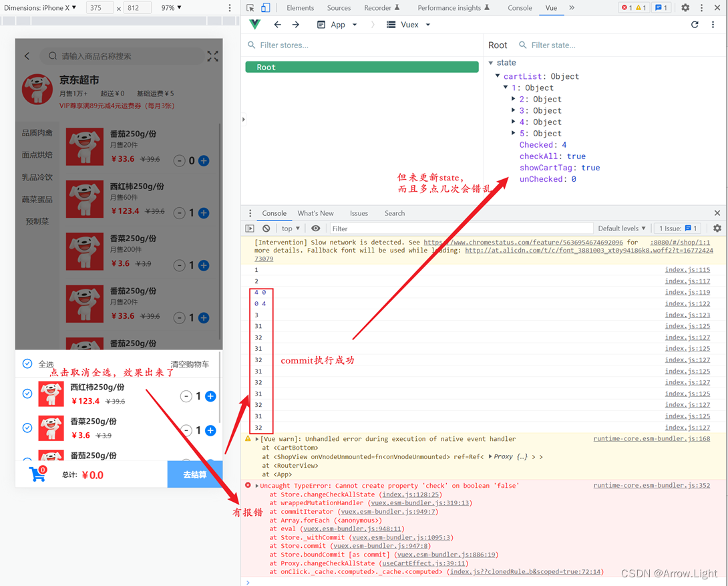Toggle the 香菜250g/份 cart item checkbox

click(x=27, y=428)
